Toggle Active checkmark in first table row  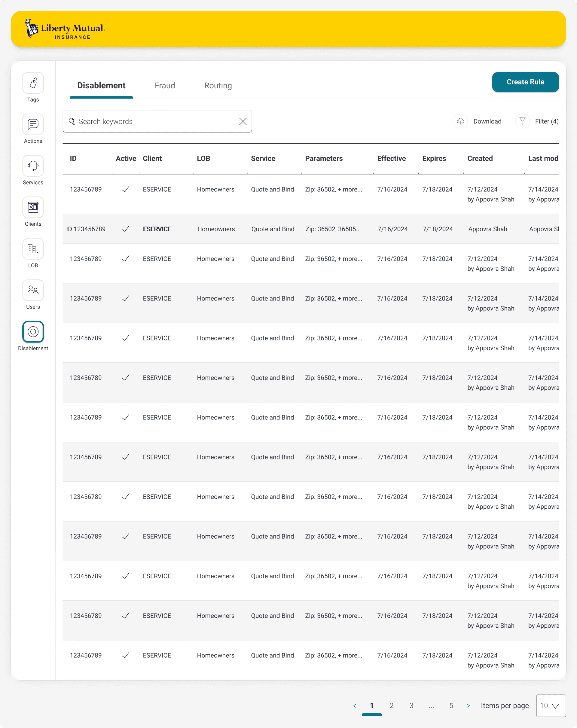tap(126, 189)
